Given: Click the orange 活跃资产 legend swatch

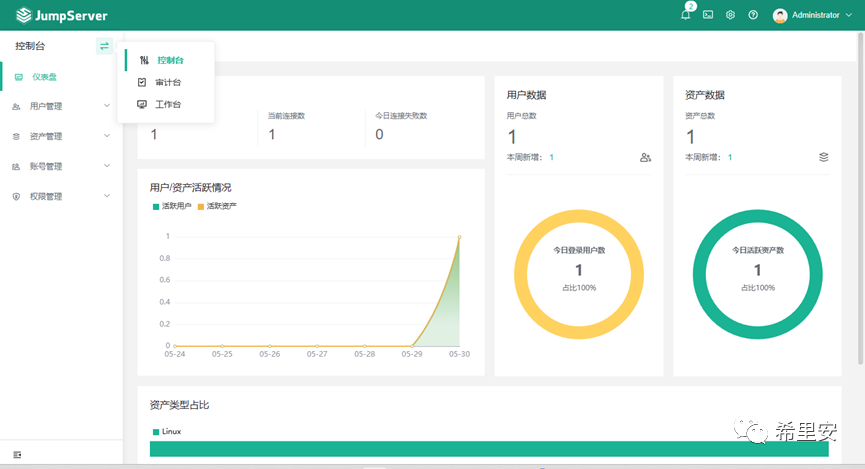Looking at the screenshot, I should 201,206.
